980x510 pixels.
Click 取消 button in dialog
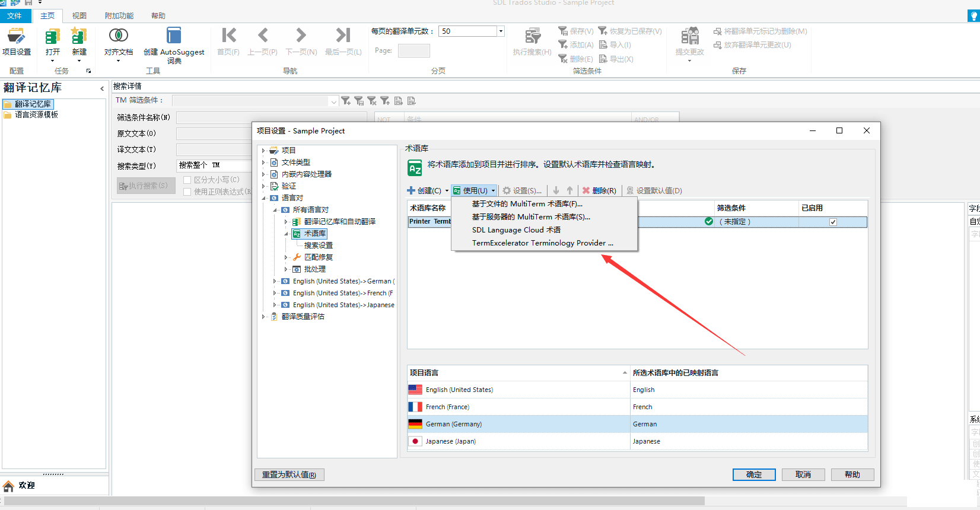click(x=803, y=474)
